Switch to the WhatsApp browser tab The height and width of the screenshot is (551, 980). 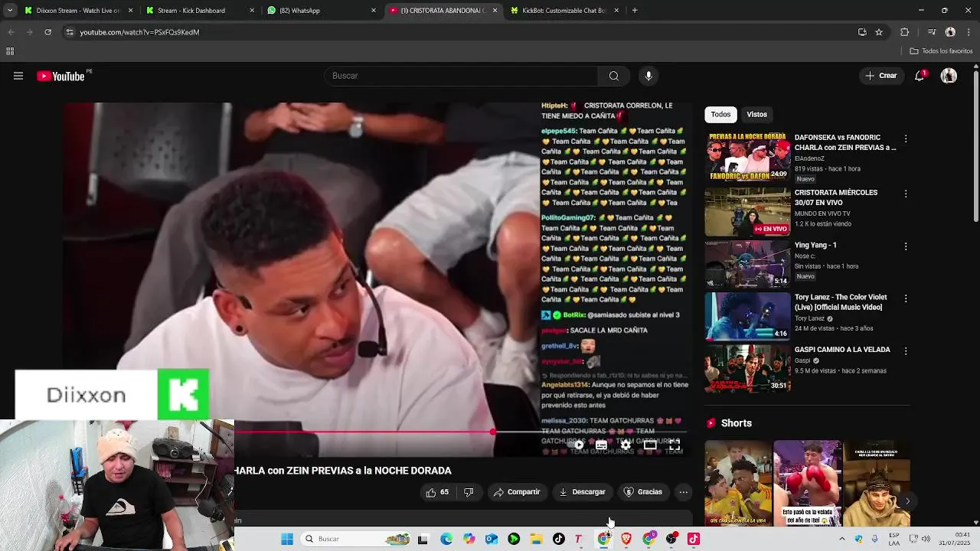pos(322,11)
